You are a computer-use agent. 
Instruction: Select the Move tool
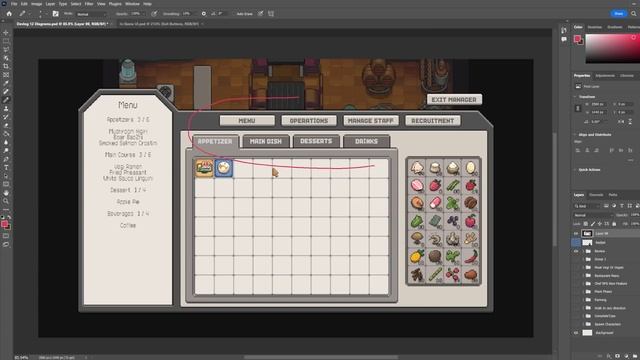6,33
